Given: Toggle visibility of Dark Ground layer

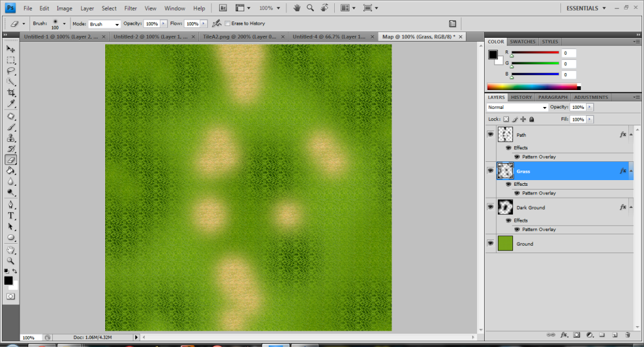Looking at the screenshot, I should (490, 207).
